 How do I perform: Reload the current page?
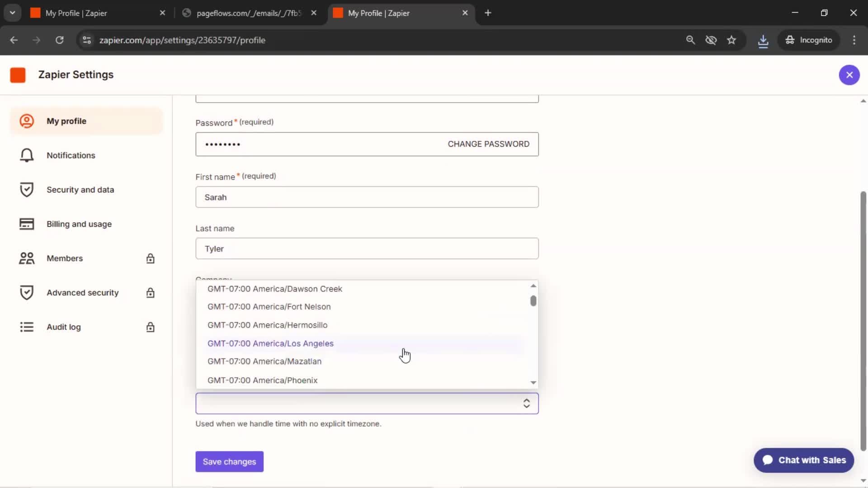(59, 40)
